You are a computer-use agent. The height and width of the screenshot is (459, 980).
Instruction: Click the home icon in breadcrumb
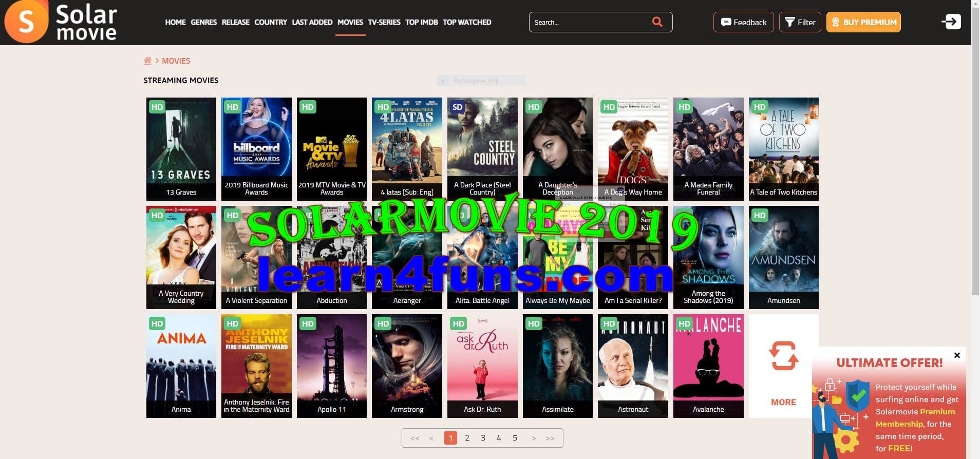147,61
